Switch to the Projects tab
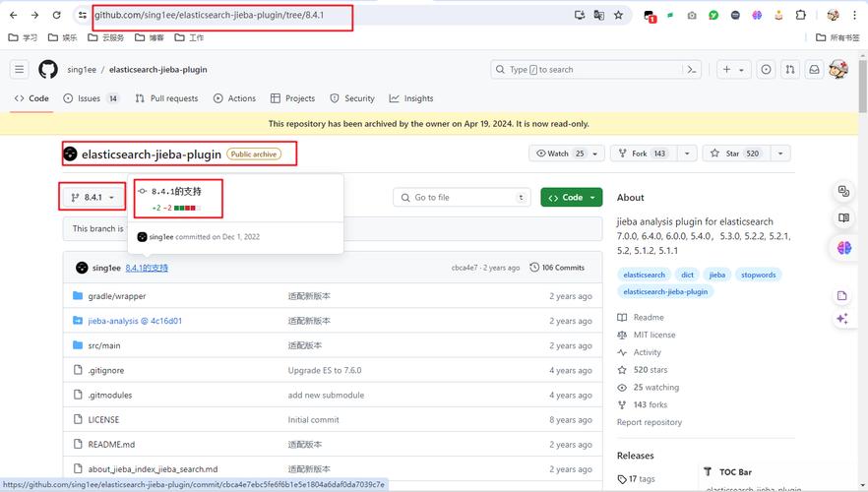The height and width of the screenshot is (492, 868). point(293,98)
